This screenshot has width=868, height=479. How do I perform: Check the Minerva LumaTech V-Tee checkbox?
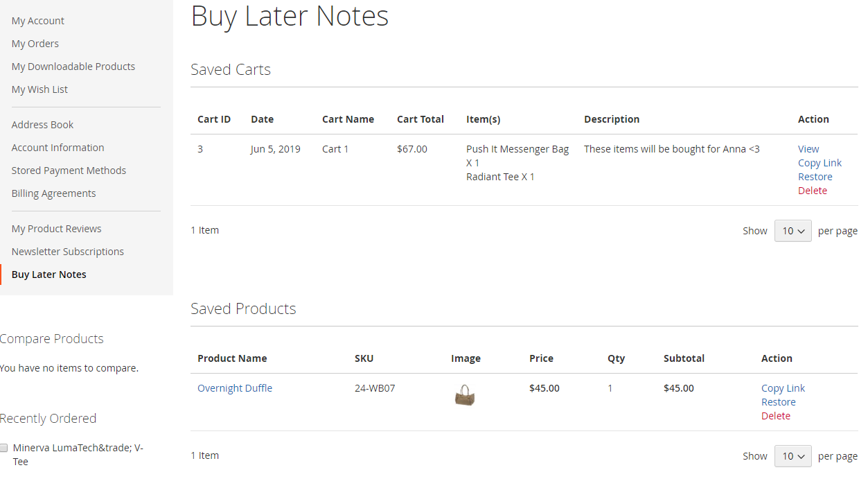[x=3, y=448]
